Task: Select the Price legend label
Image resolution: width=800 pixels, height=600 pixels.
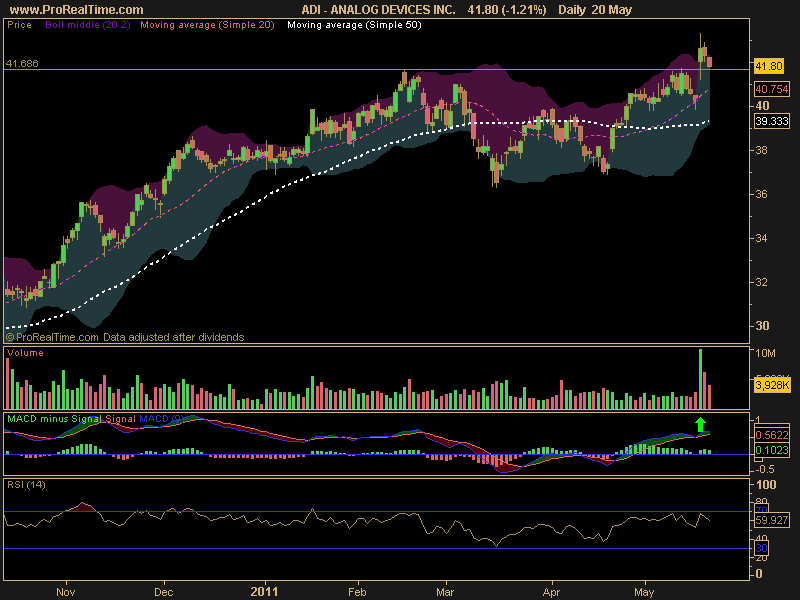Action: [x=19, y=24]
